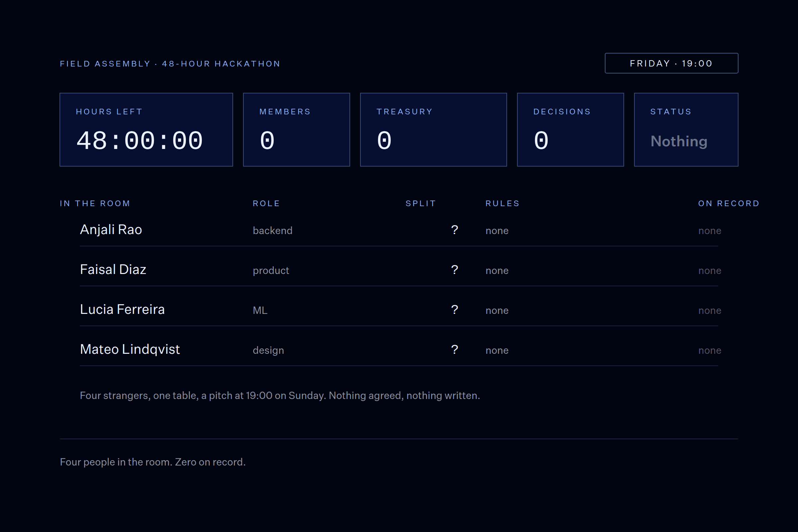
Task: Click the ML role cell
Action: (260, 311)
